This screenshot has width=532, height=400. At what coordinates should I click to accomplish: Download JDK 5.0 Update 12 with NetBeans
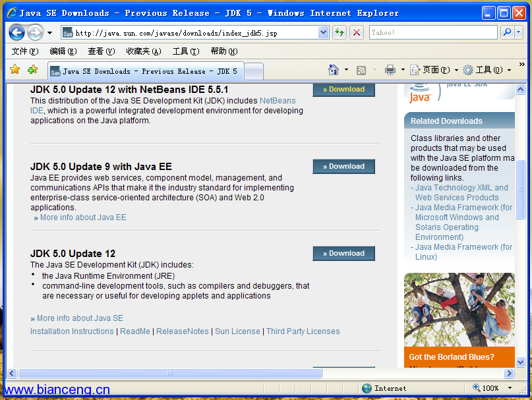[x=343, y=90]
